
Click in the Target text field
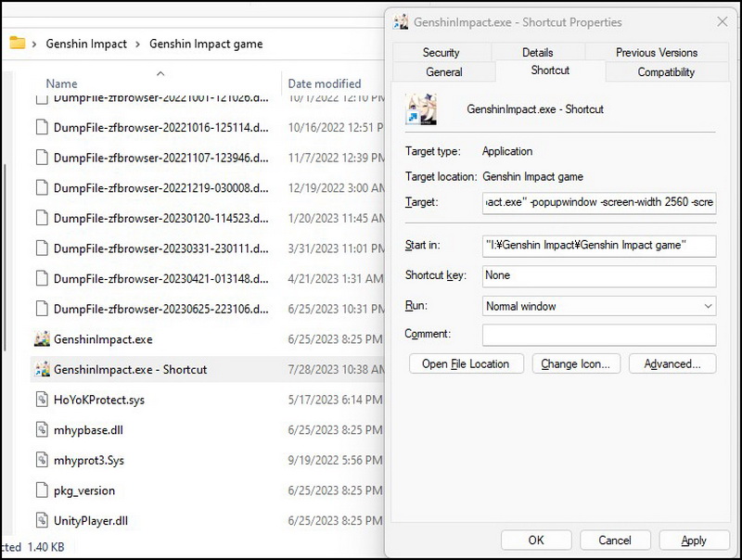point(599,202)
